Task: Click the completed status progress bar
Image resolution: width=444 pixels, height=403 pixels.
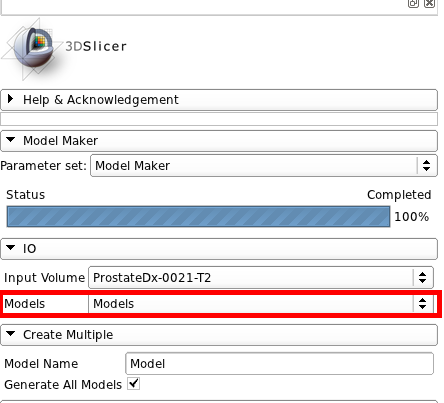Action: 198,217
